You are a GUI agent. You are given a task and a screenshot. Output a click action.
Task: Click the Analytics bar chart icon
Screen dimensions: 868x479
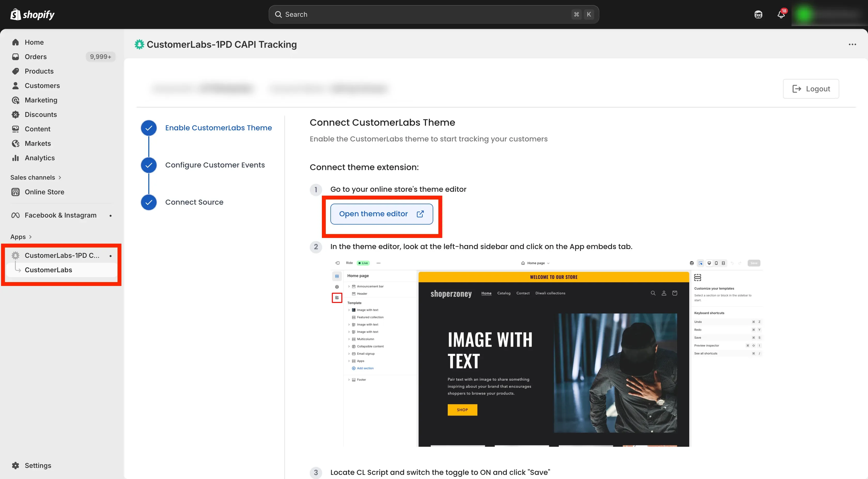pos(16,158)
